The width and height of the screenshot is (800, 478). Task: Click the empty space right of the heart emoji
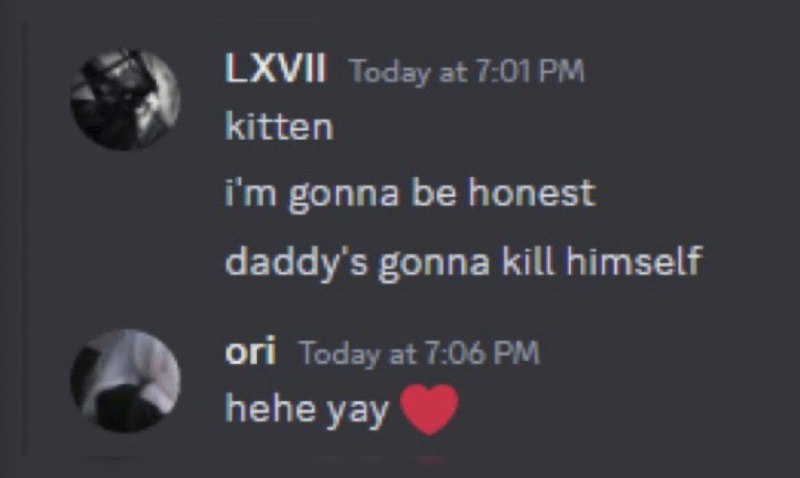[612, 410]
